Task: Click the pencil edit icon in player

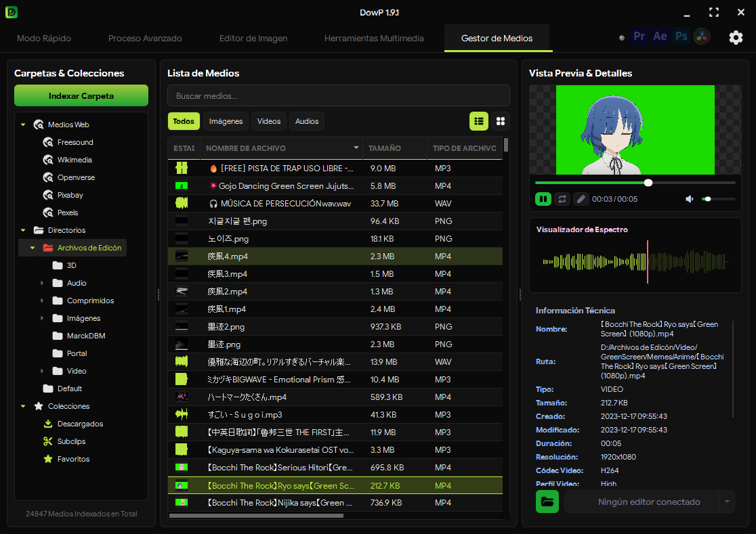Action: click(581, 199)
